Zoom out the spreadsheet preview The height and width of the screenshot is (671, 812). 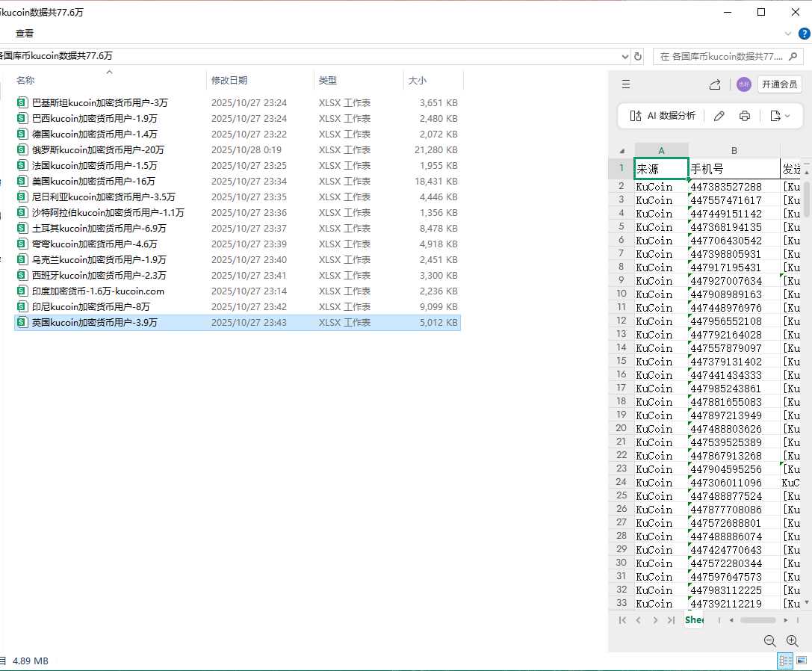(769, 641)
